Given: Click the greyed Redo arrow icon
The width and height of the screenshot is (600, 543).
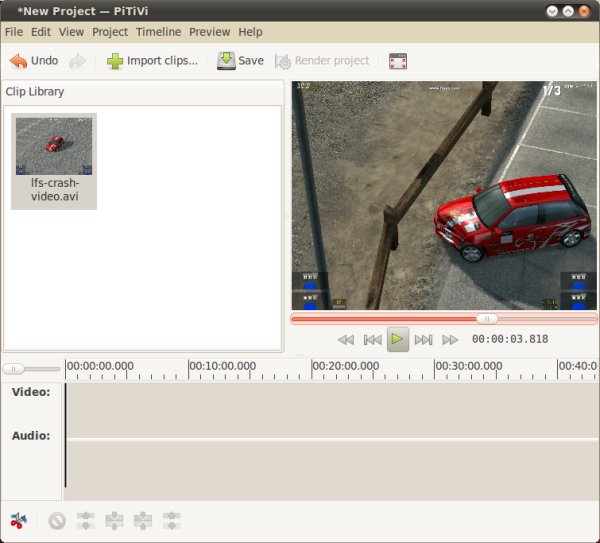Looking at the screenshot, I should click(77, 61).
